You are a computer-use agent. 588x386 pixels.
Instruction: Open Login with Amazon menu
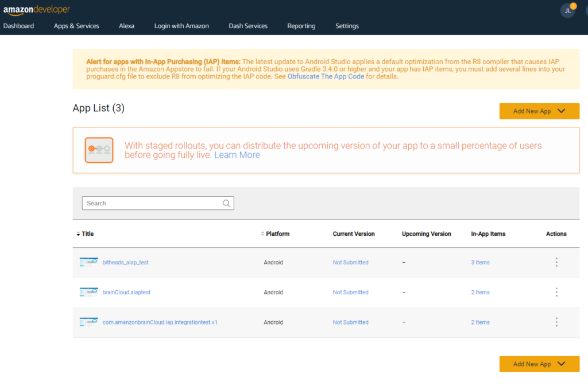pos(181,26)
